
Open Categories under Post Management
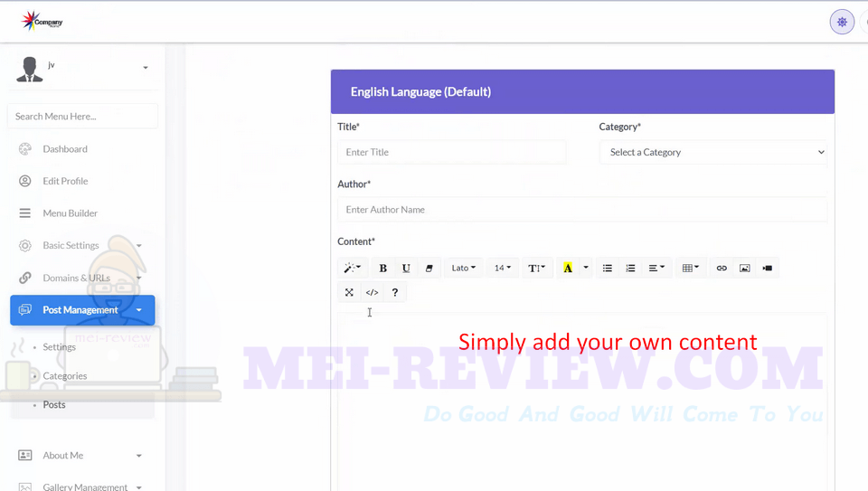pyautogui.click(x=65, y=376)
